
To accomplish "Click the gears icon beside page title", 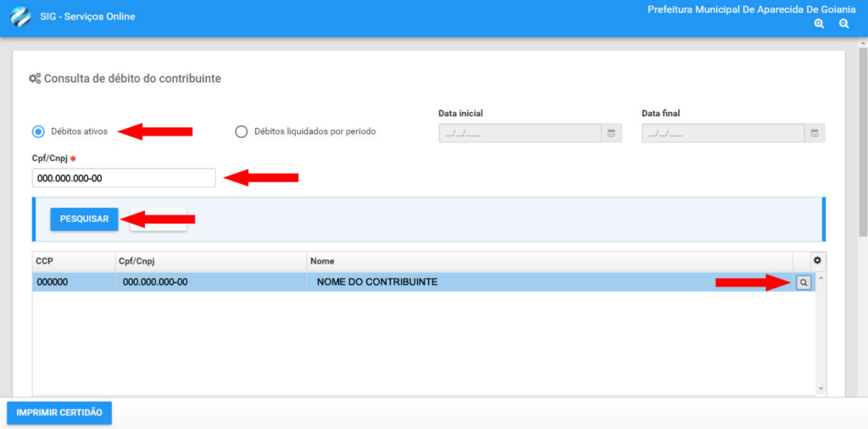I will [x=35, y=79].
